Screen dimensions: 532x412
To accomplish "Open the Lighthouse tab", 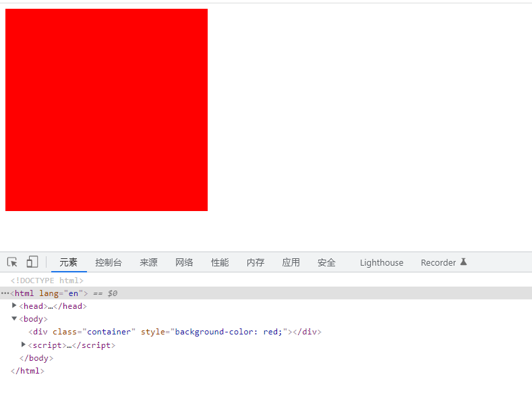I will (382, 263).
